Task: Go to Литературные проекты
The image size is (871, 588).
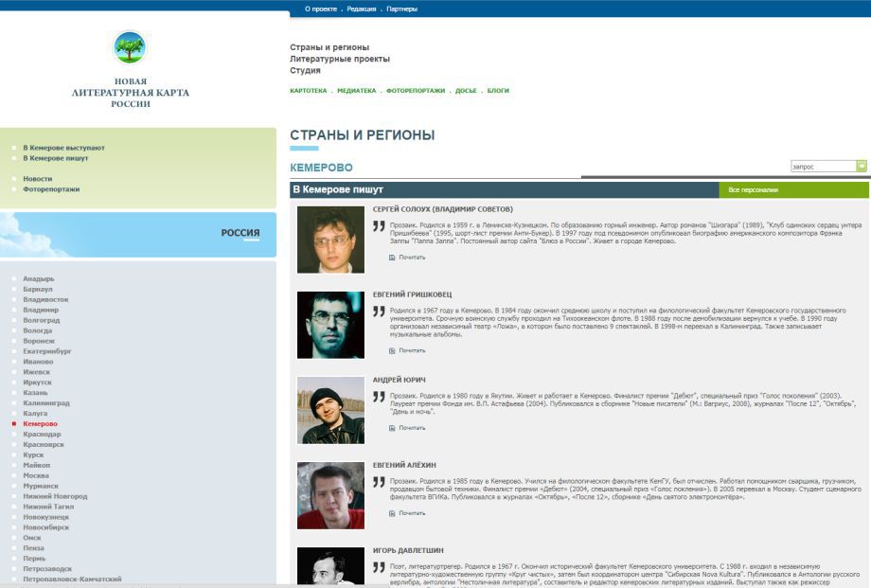Action: pyautogui.click(x=339, y=59)
